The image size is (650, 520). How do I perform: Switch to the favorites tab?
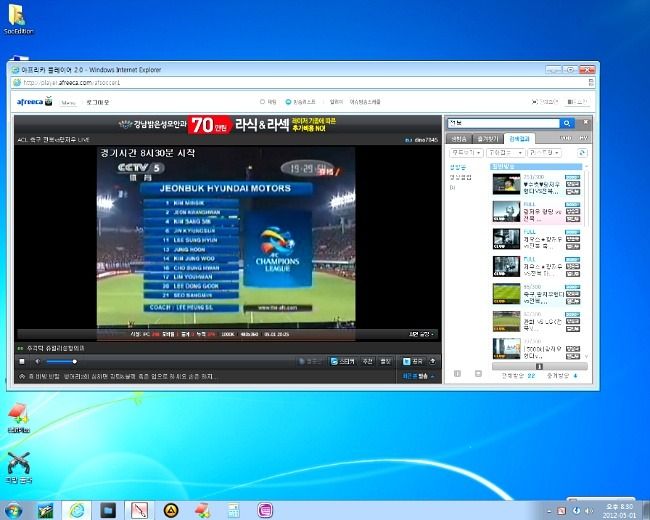[x=488, y=139]
